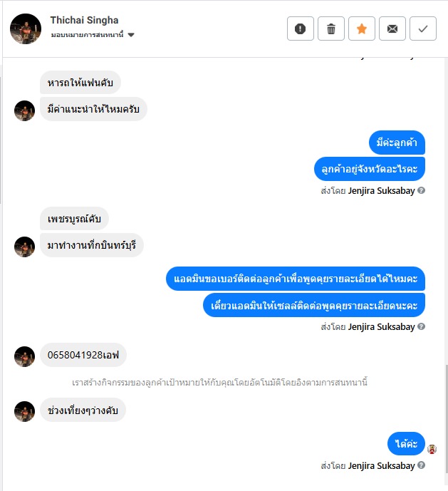The width and height of the screenshot is (448, 491).
Task: Open help icon beside second Jenjira Suksabay label
Action: click(422, 326)
